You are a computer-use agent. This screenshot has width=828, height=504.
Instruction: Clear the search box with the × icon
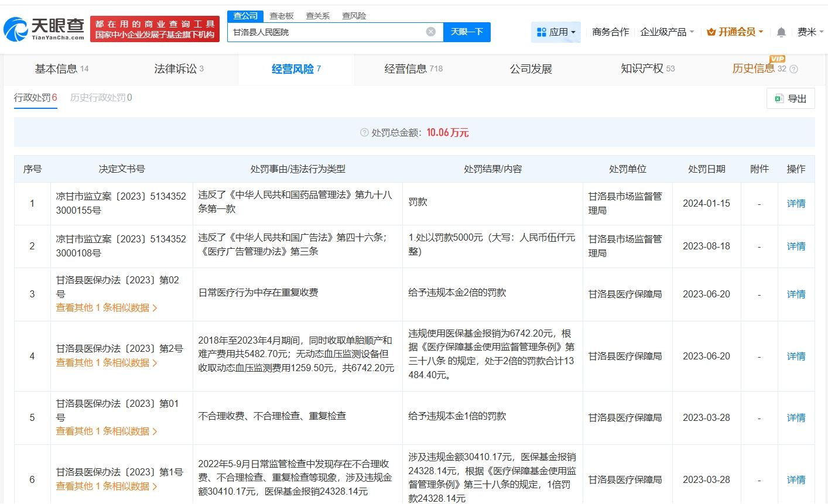point(431,32)
